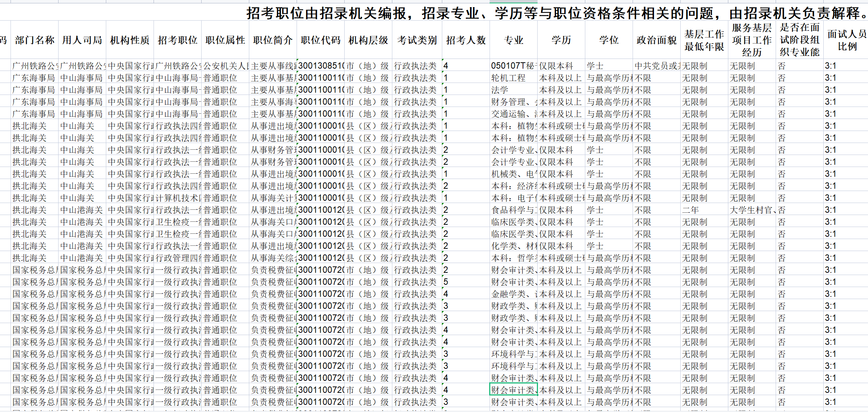Click the 基层工作最低年限 header cell
The height and width of the screenshot is (412, 868).
pos(704,40)
